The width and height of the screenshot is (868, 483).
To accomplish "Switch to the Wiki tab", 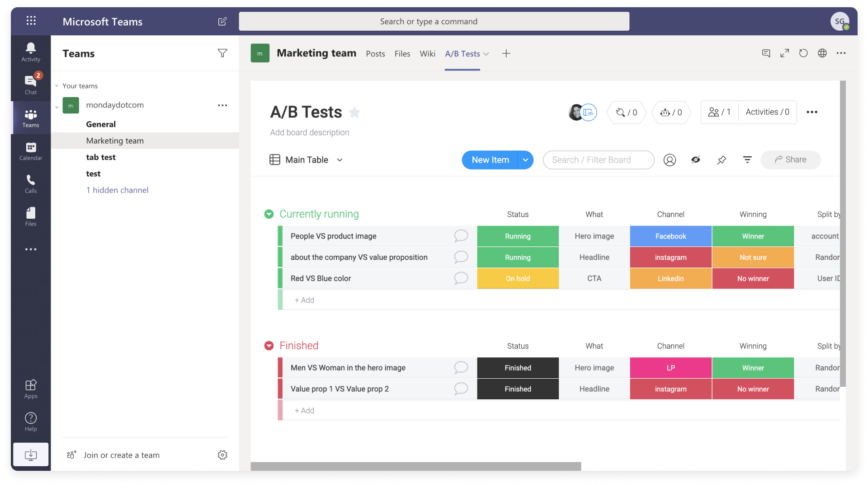I will coord(427,53).
